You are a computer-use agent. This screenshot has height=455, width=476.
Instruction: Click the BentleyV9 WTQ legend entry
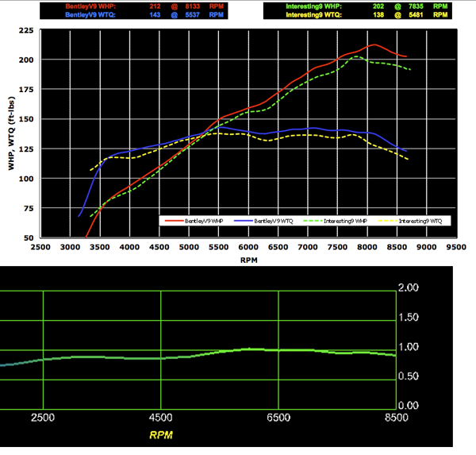point(263,221)
